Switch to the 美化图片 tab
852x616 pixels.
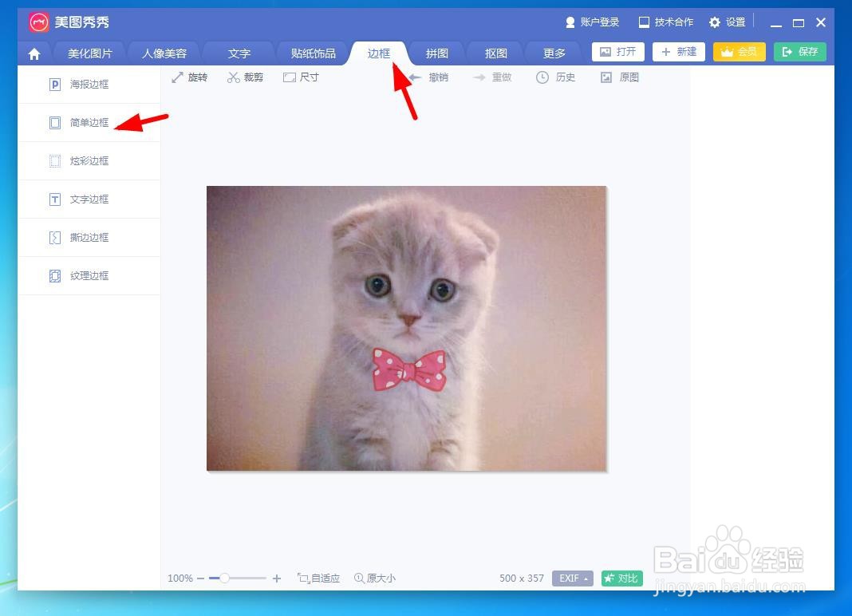point(89,53)
